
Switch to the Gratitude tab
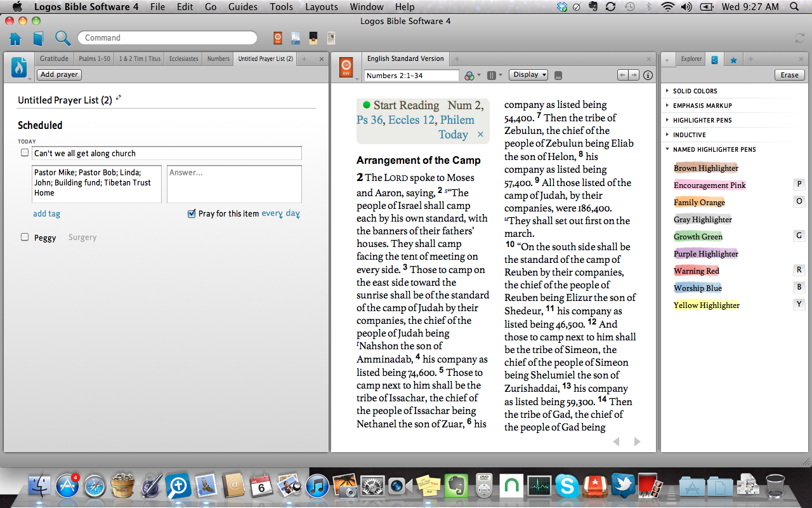pyautogui.click(x=54, y=58)
